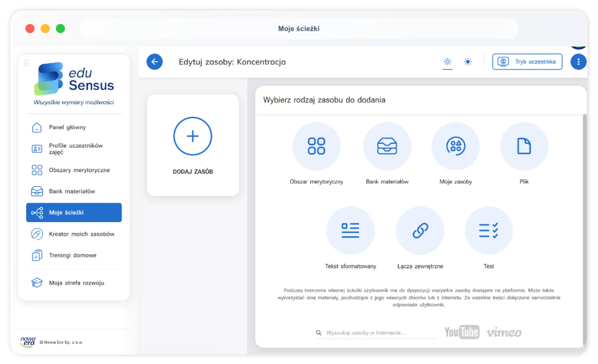598x364 pixels.
Task: Select the Obszar merytoryczny resource type icon
Action: point(316,146)
